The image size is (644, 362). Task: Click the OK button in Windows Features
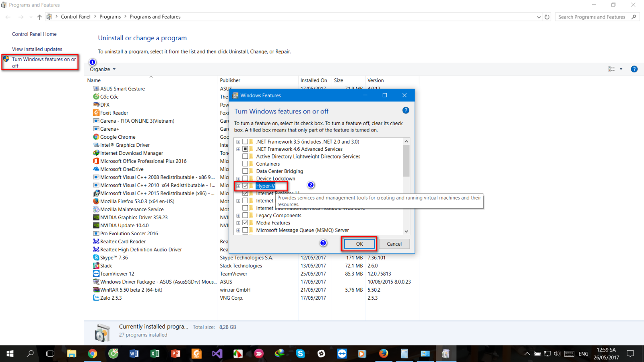[359, 244]
